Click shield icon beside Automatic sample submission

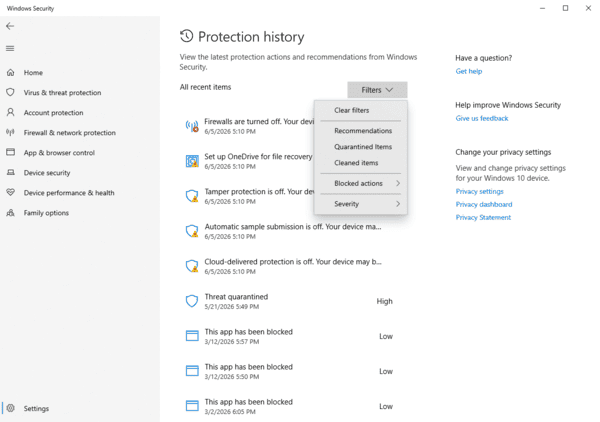(192, 231)
